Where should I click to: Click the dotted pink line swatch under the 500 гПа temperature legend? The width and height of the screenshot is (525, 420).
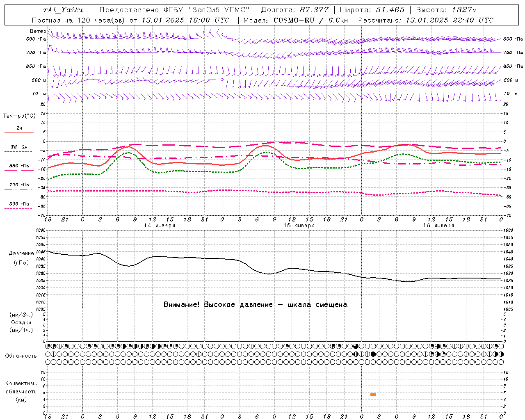pos(18,208)
